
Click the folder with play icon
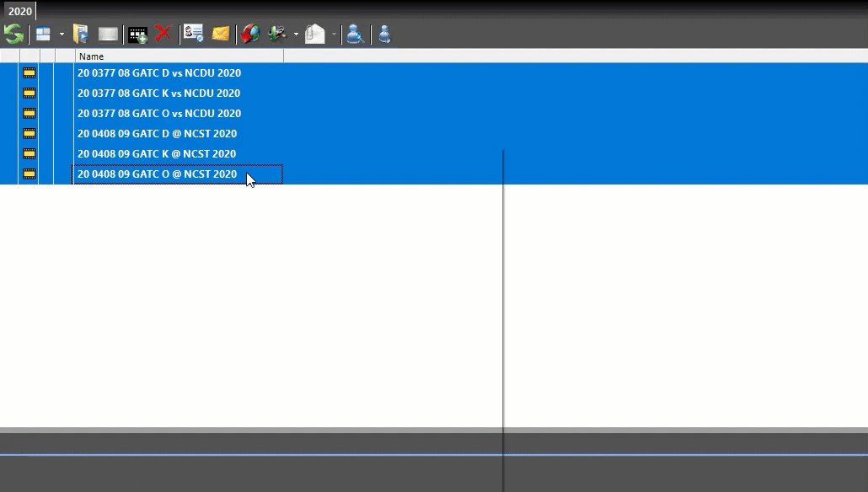81,35
